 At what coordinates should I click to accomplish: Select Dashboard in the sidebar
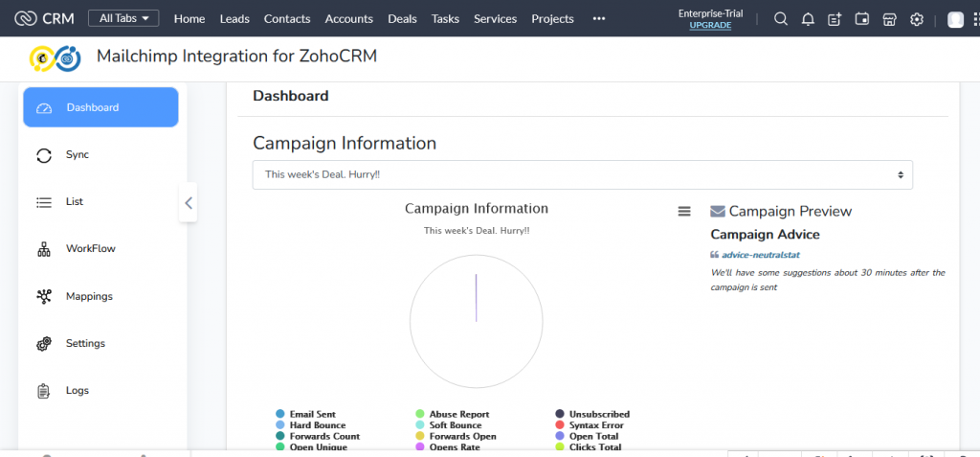100,107
